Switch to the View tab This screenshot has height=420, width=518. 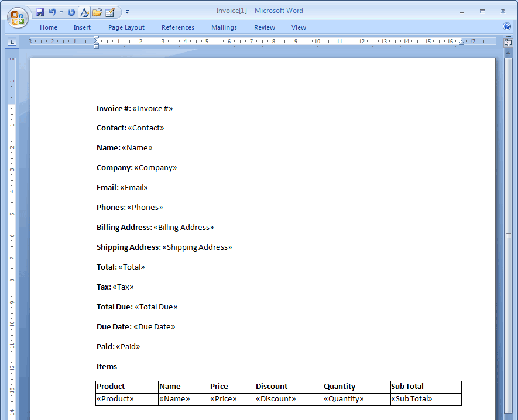click(x=299, y=27)
